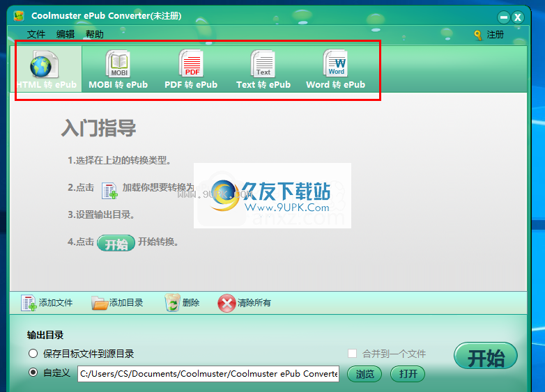Click the 打开 open folder button

pos(408,374)
